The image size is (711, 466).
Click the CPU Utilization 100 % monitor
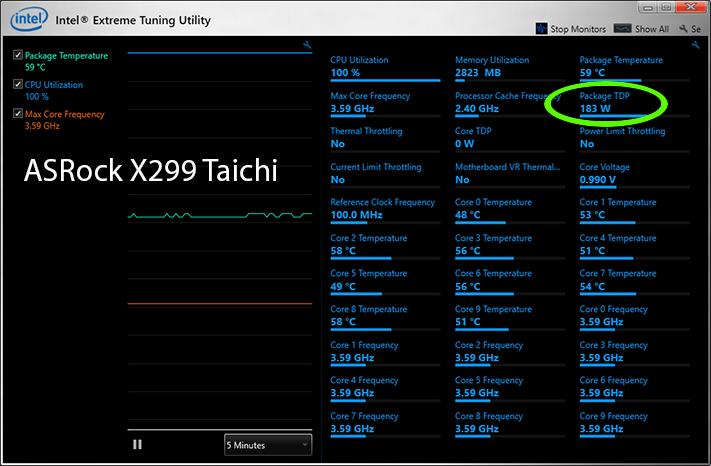(385, 68)
